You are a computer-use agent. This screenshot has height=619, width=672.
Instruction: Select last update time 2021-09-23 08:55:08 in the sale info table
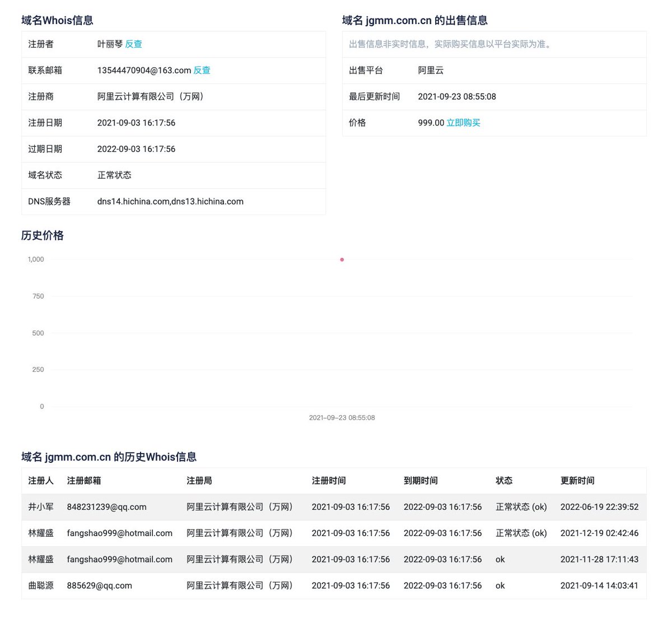457,96
